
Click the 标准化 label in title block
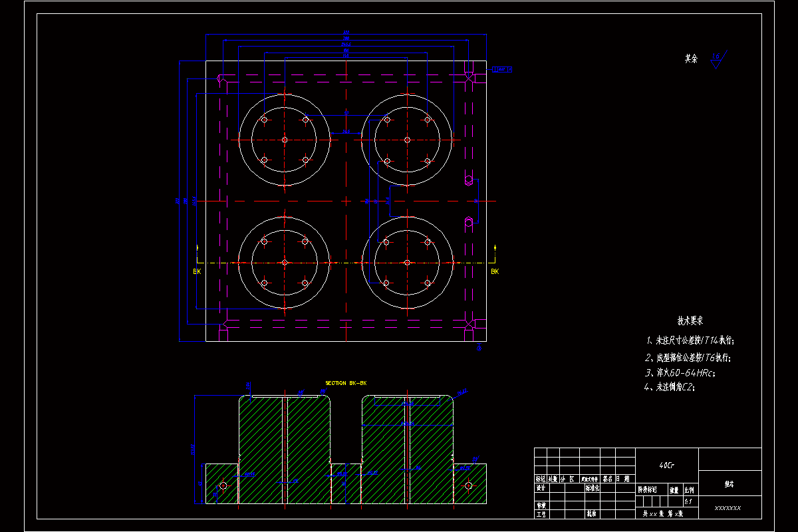tap(593, 487)
